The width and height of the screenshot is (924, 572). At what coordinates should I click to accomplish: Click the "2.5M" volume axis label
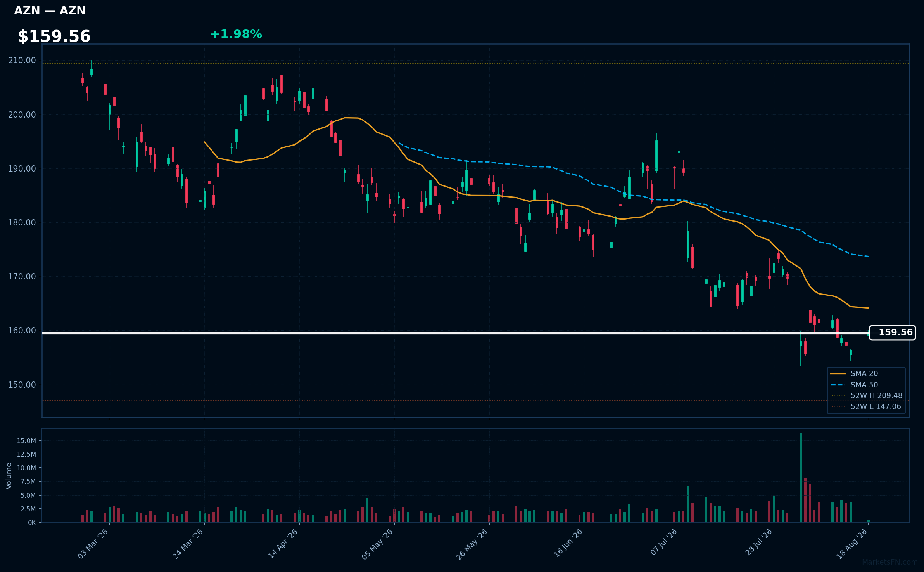coord(28,509)
